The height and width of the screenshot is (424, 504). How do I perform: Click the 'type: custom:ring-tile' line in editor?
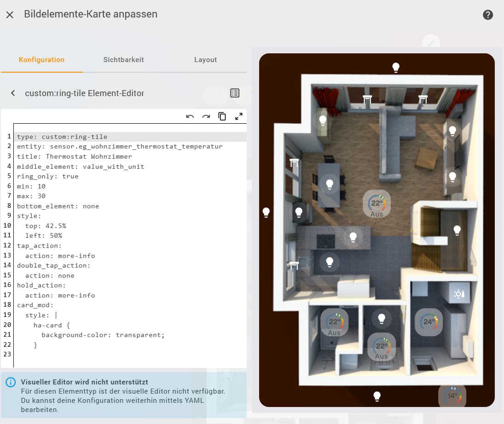click(x=62, y=137)
